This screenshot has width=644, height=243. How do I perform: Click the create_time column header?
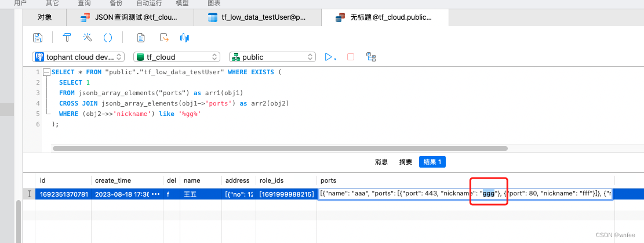127,180
